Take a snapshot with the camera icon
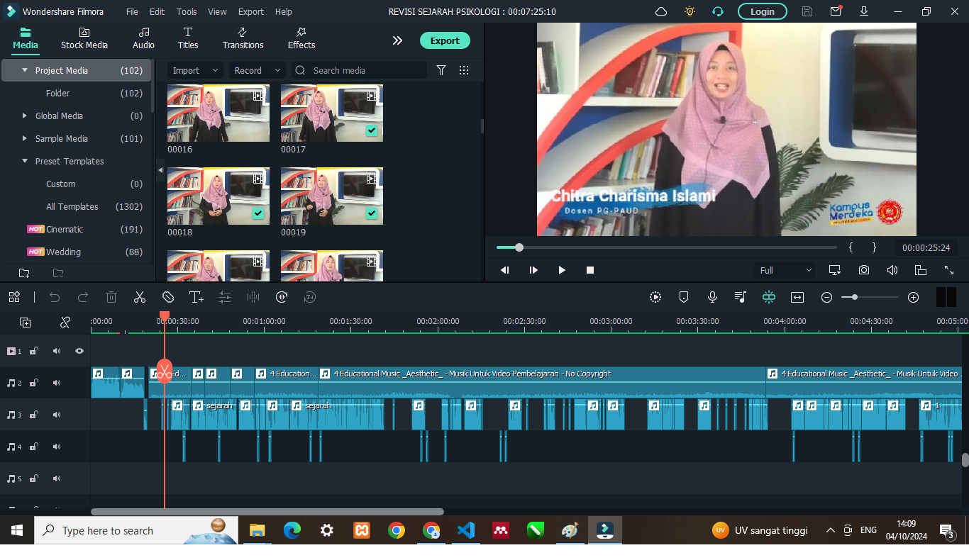 point(863,270)
